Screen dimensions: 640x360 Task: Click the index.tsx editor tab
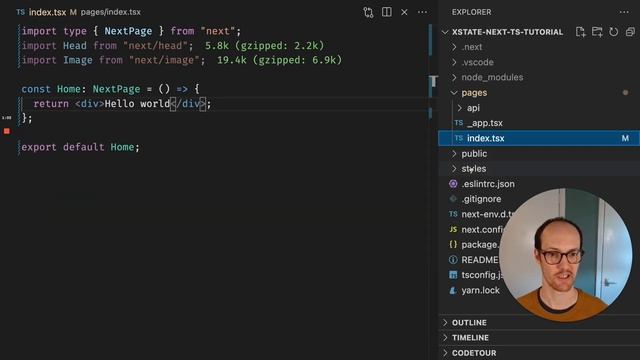tap(47, 12)
